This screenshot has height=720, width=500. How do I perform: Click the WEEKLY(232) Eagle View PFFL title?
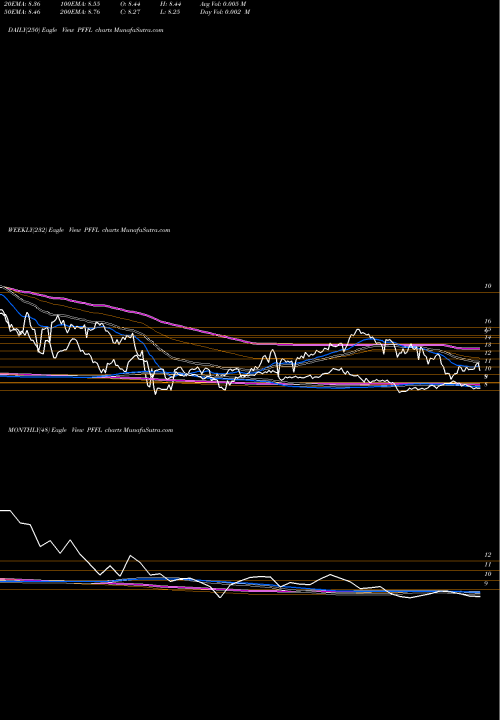pyautogui.click(x=89, y=230)
